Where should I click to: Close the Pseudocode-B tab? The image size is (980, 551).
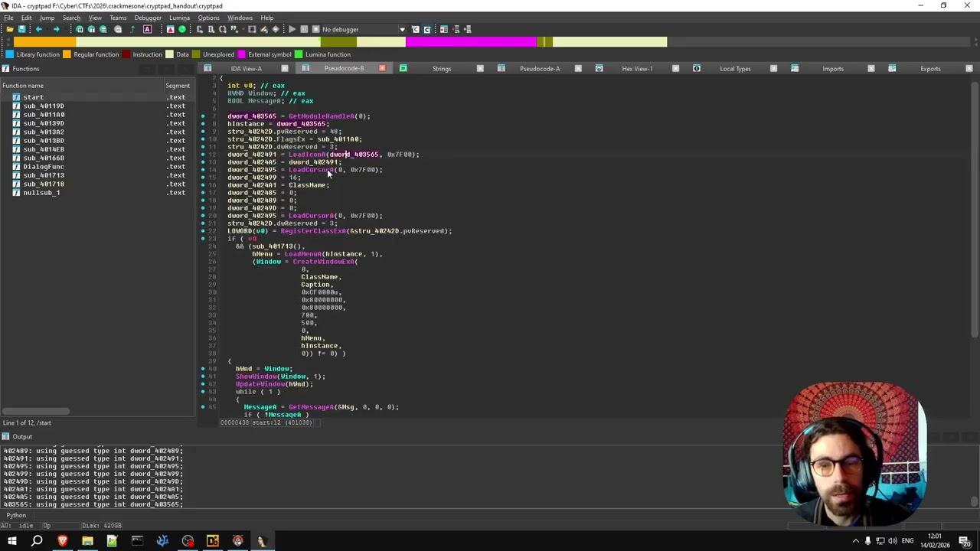tap(382, 69)
